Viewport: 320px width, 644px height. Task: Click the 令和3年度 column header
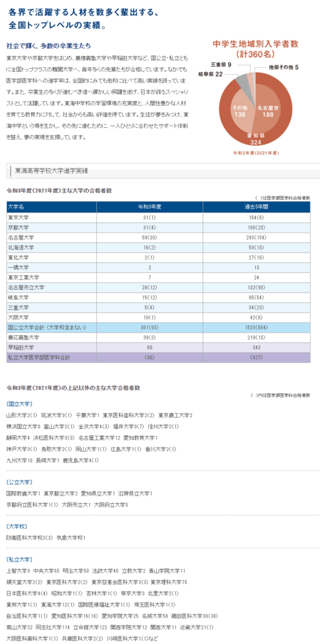click(x=150, y=206)
